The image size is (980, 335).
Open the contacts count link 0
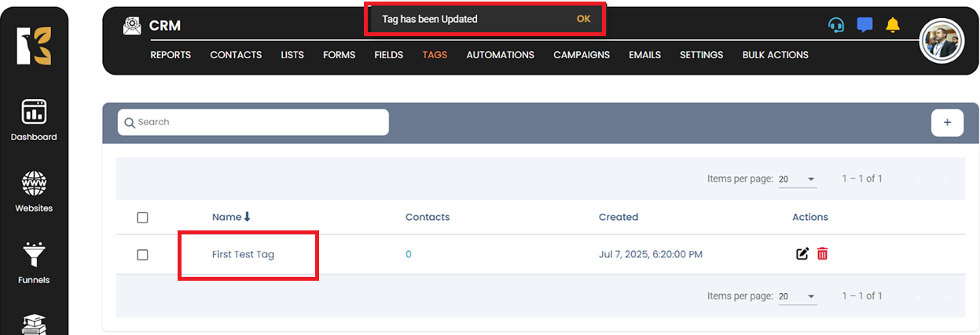tap(409, 255)
